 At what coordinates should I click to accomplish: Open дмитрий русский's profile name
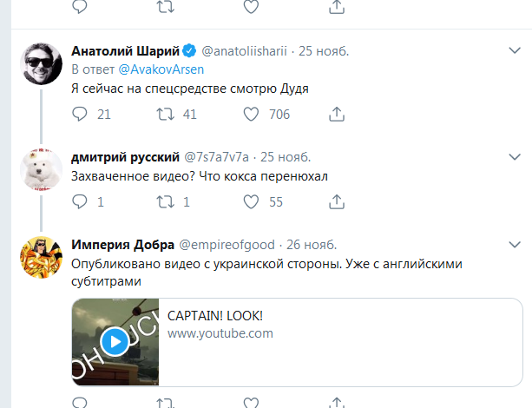(124, 156)
